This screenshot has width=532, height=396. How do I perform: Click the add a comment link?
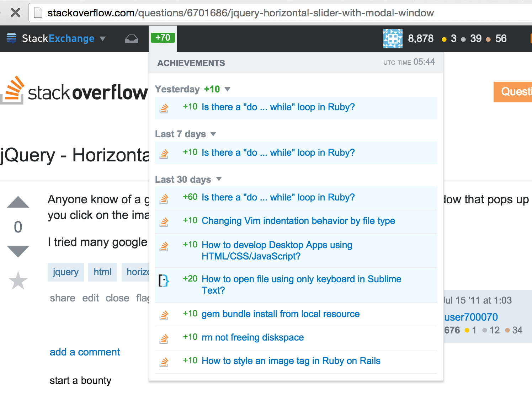[x=85, y=352]
